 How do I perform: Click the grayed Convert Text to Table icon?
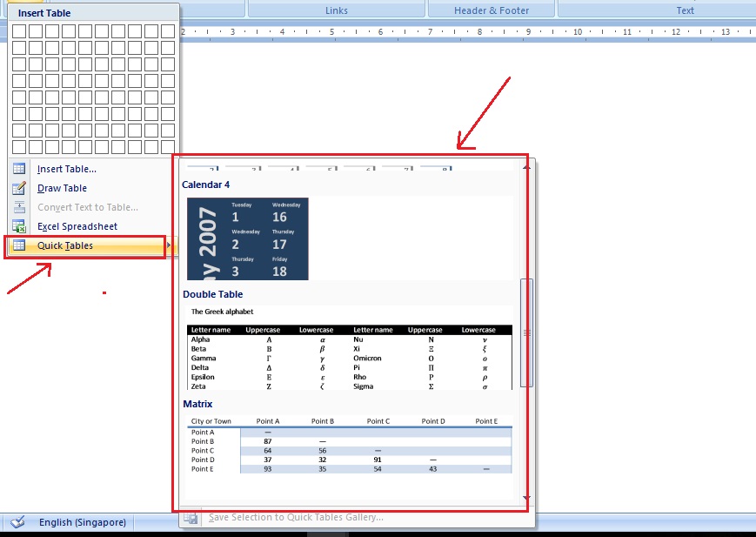pos(19,207)
